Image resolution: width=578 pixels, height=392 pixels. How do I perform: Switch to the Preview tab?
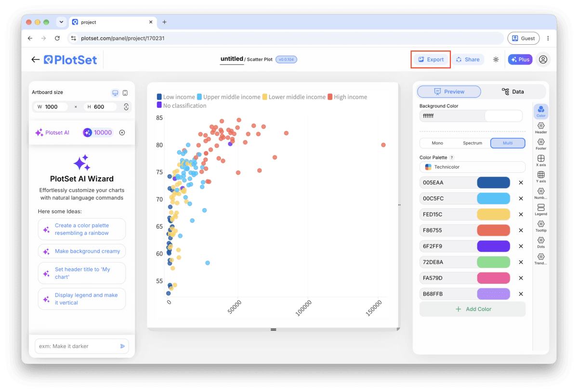[x=449, y=91]
